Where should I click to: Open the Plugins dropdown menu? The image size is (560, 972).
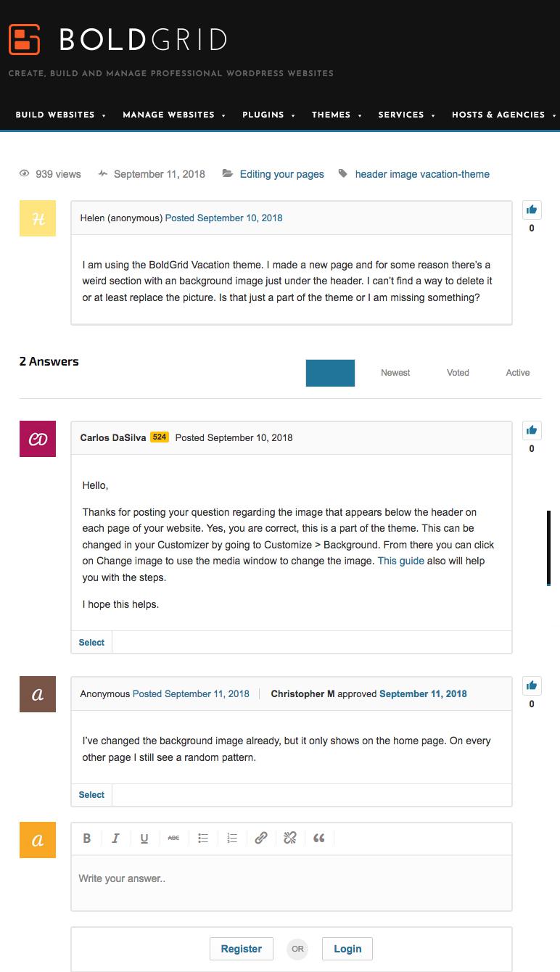268,115
